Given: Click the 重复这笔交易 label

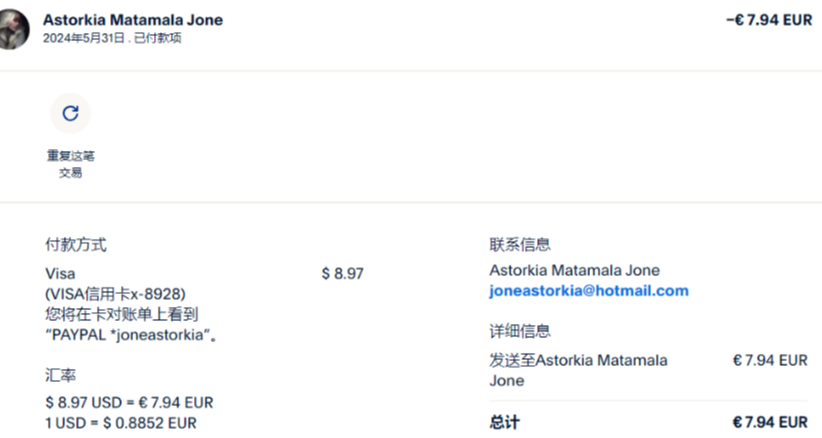Looking at the screenshot, I should [70, 164].
